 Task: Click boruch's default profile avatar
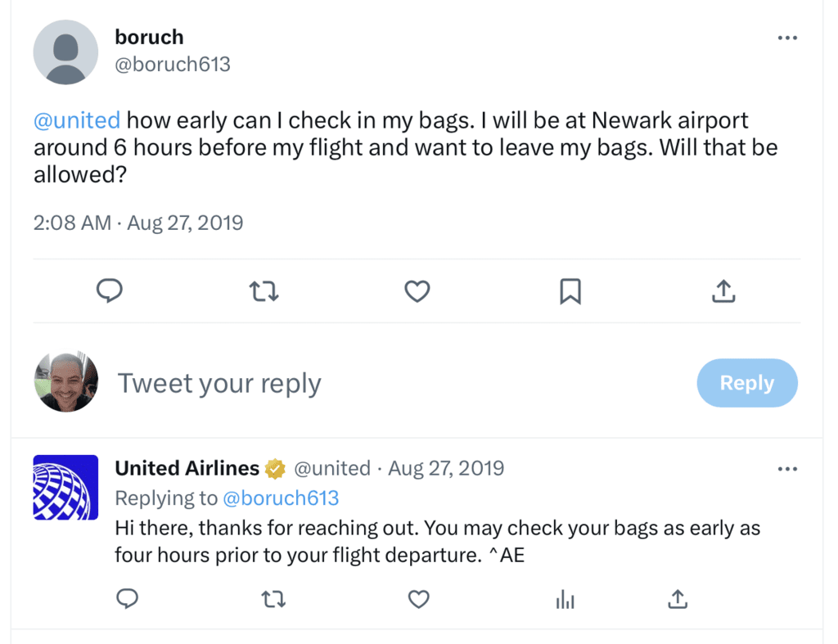pos(65,52)
